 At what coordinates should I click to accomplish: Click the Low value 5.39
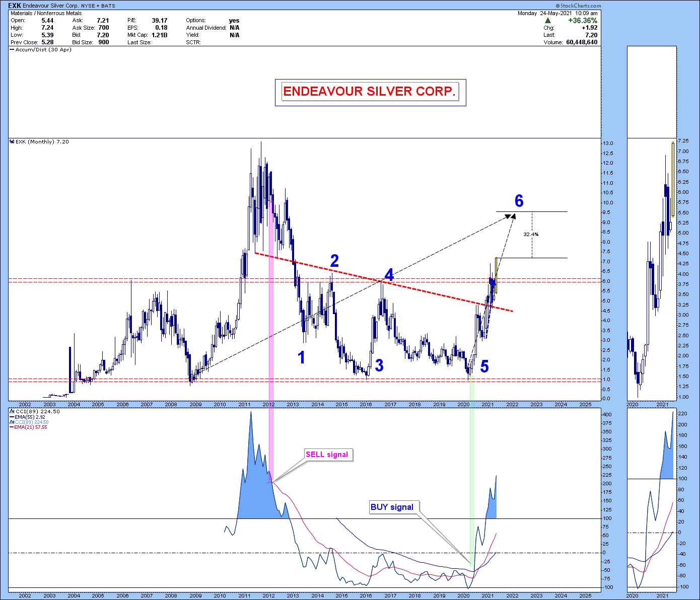[47, 35]
